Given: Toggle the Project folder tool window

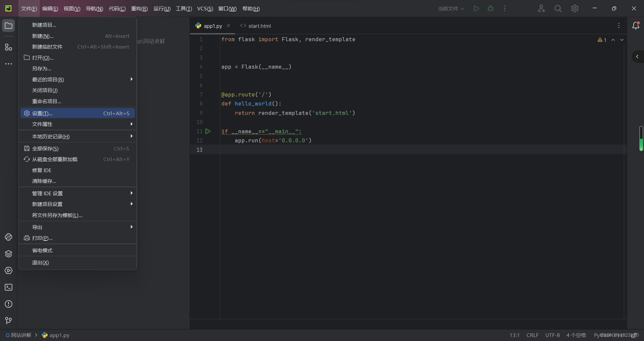Looking at the screenshot, I should [x=8, y=25].
